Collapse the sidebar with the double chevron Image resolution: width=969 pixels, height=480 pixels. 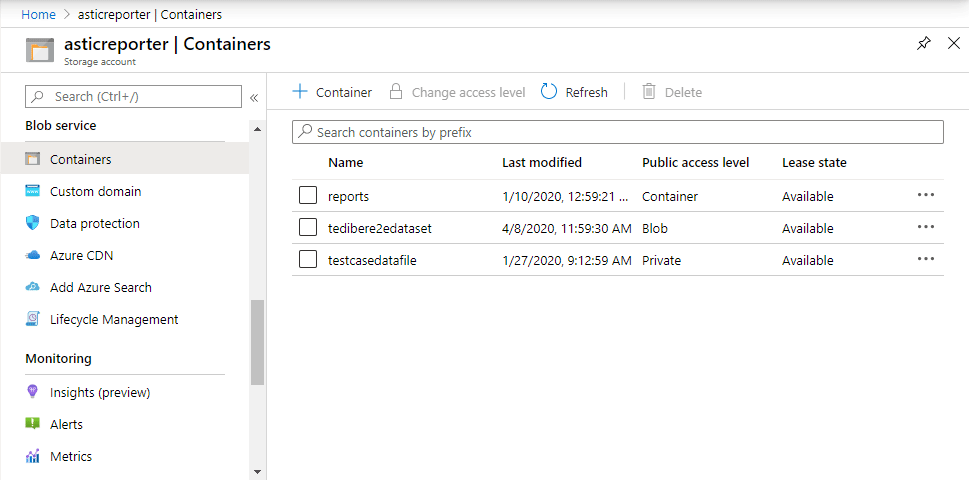coord(253,98)
